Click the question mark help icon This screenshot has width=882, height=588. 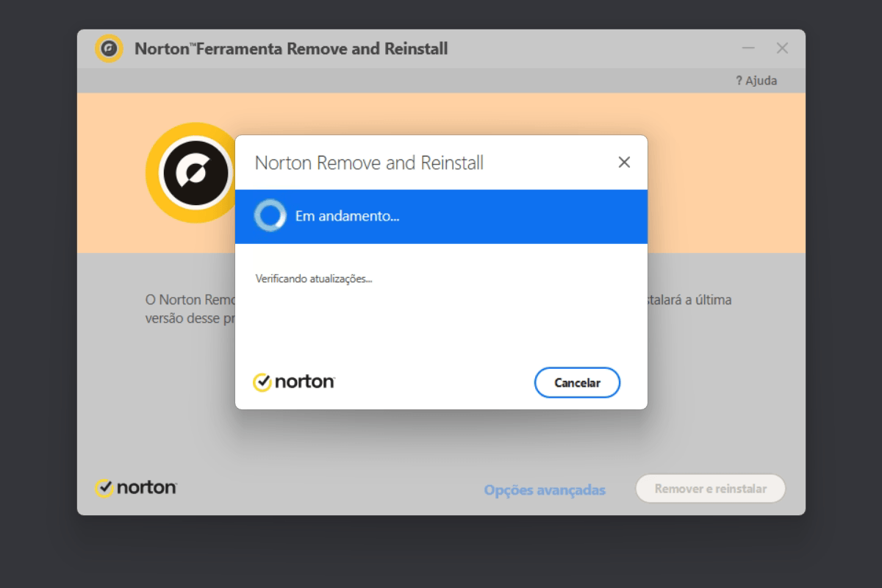pyautogui.click(x=739, y=80)
